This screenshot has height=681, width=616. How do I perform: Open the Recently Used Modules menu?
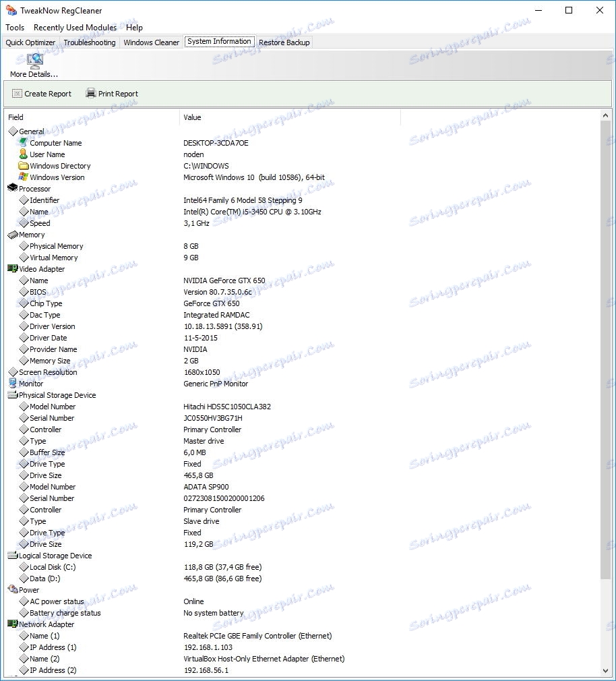pos(75,28)
